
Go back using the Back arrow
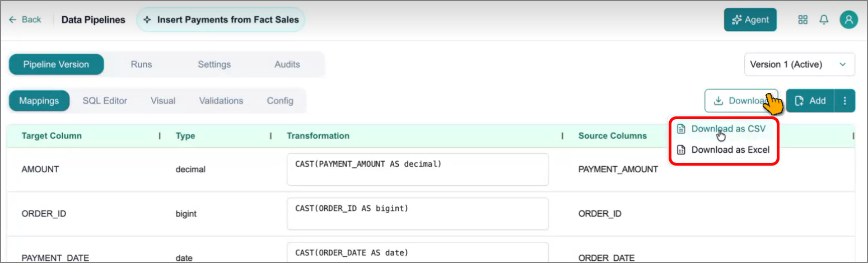tap(25, 20)
